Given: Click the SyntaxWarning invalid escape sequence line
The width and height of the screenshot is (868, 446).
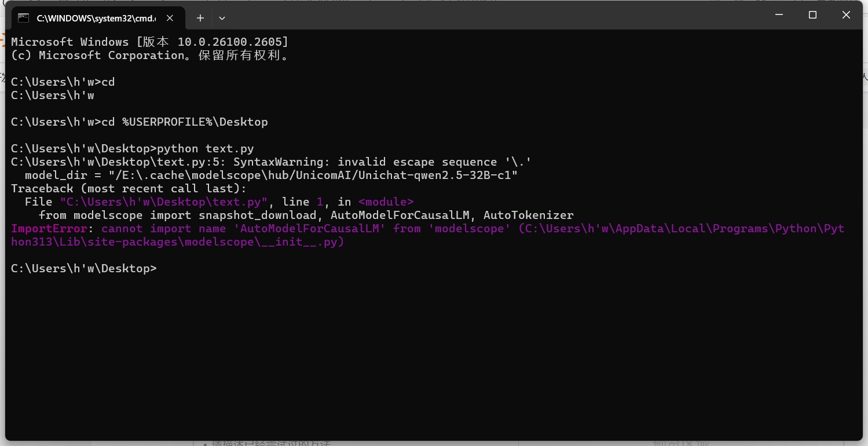Looking at the screenshot, I should click(x=271, y=162).
